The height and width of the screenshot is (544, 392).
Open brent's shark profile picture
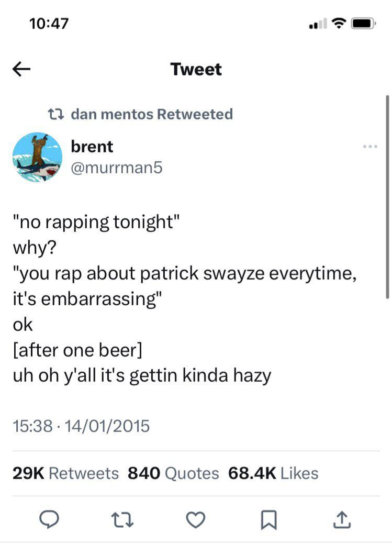[37, 157]
